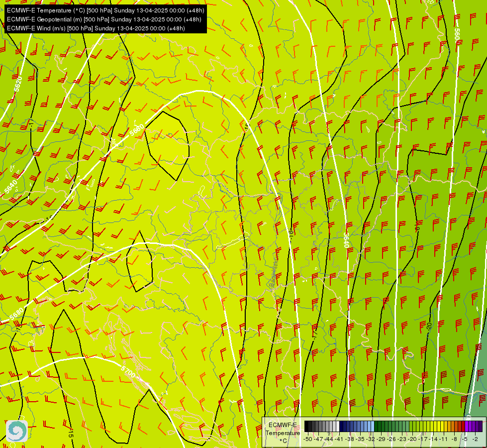This screenshot has height=448, width=487.
Task: Pick the dark purple swatch at legend's warm end
Action: 481,426
